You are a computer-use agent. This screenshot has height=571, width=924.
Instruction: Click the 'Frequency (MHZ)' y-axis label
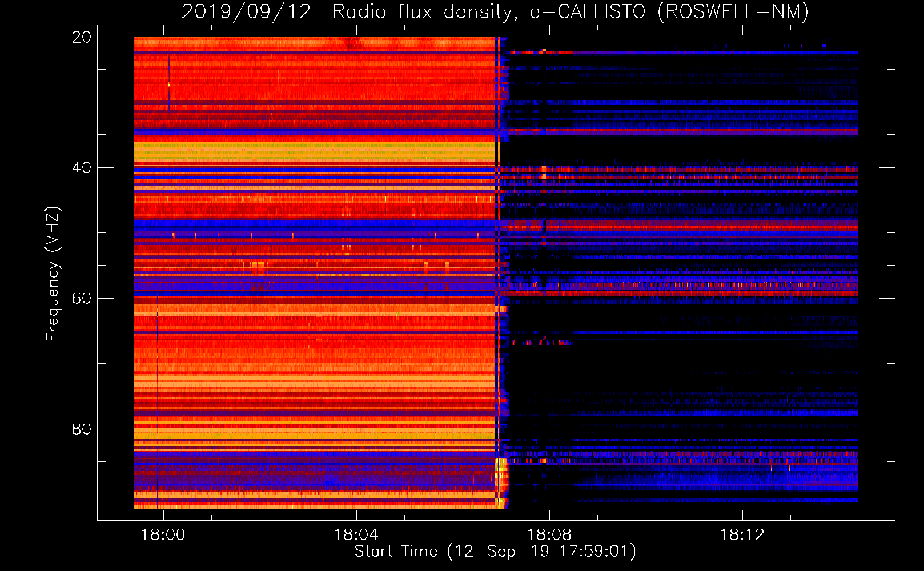coord(53,274)
